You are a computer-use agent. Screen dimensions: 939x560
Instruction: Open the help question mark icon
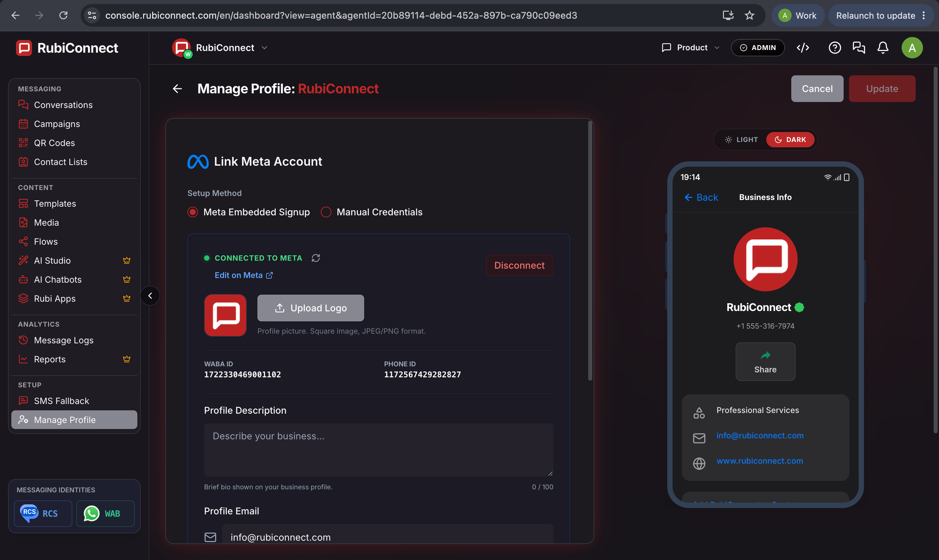click(834, 48)
